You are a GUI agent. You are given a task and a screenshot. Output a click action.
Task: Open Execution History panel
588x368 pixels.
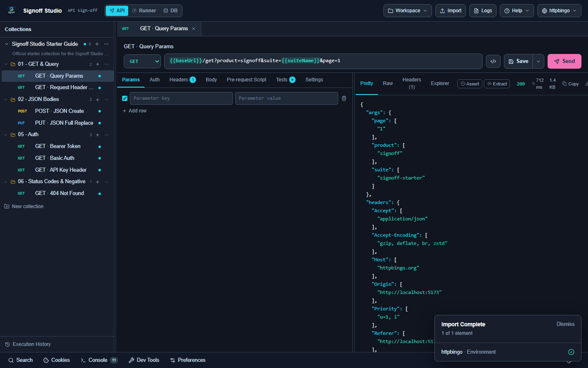click(28, 344)
